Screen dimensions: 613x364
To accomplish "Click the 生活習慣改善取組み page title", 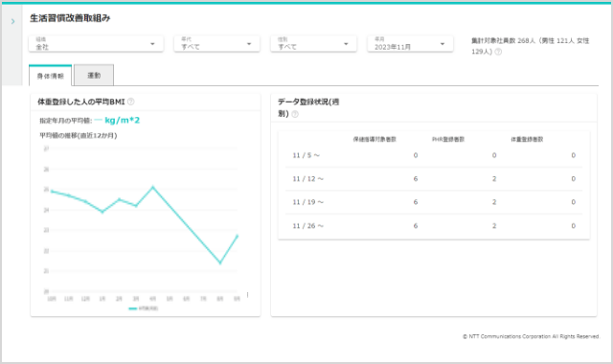I will coord(70,18).
